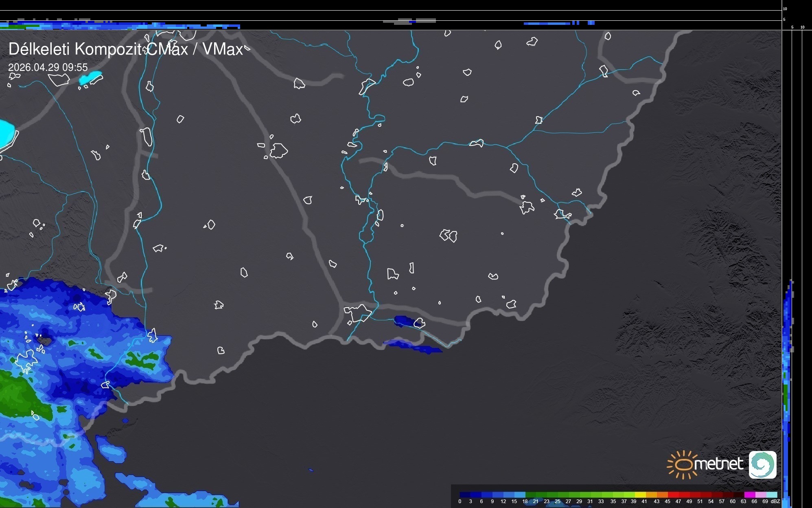Click the magenta 63 dBZ legend swatch
Viewport: 812px width, 508px height.
point(749,495)
